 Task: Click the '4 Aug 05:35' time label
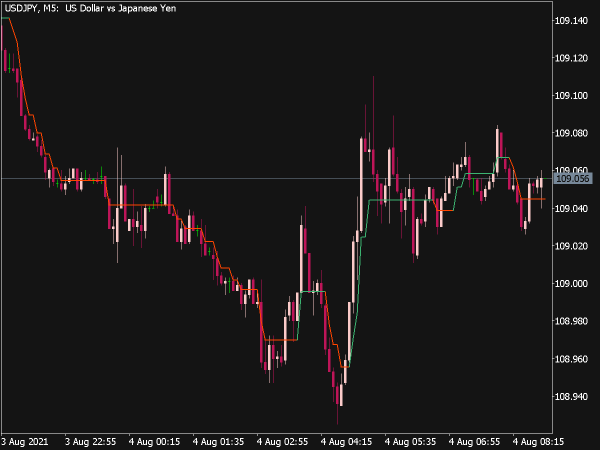pos(410,442)
